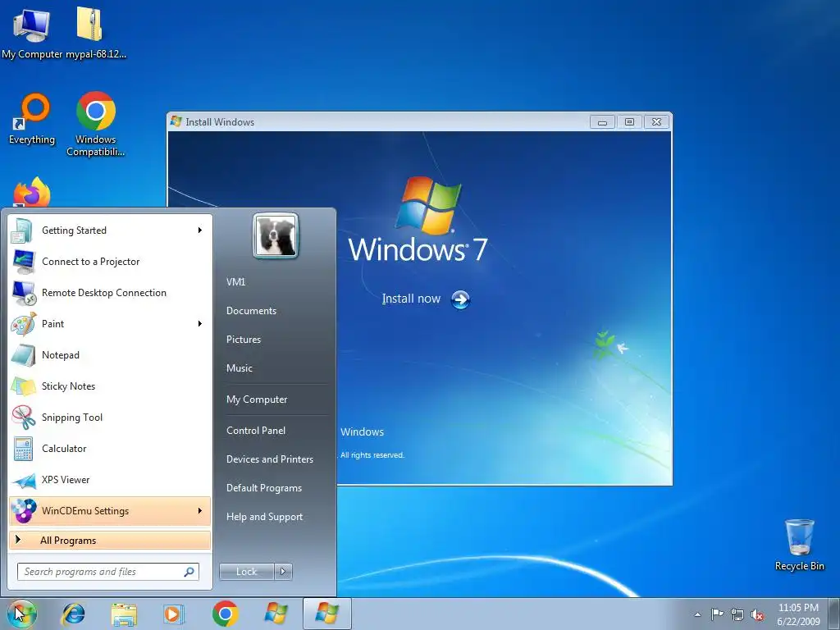Screen dimensions: 840x630
Task: Click the Install now arrow button
Action: click(460, 299)
